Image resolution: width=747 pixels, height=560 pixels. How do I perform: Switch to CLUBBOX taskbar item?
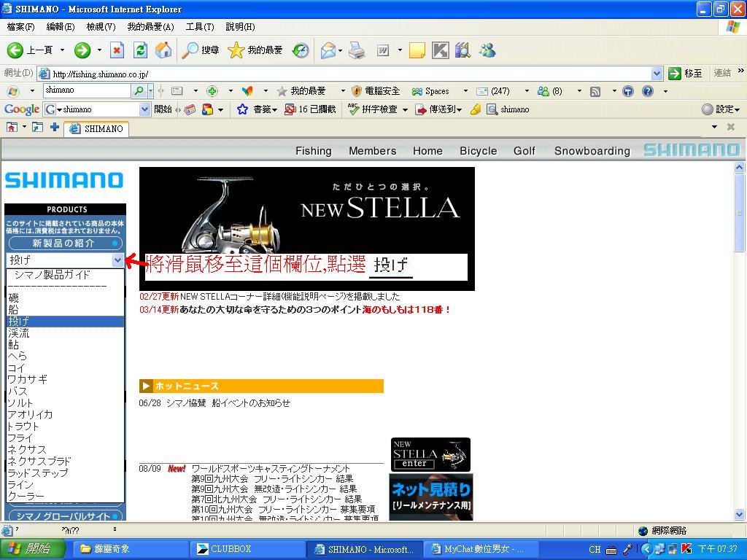tap(247, 549)
